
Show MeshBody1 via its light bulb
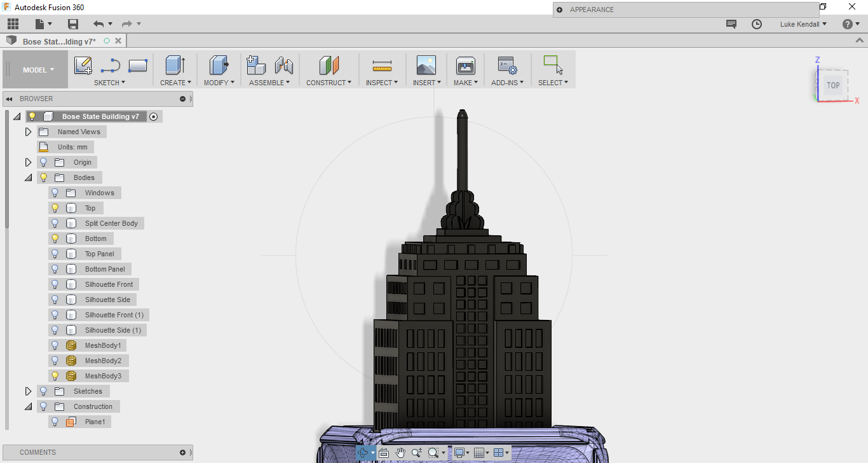tap(55, 345)
